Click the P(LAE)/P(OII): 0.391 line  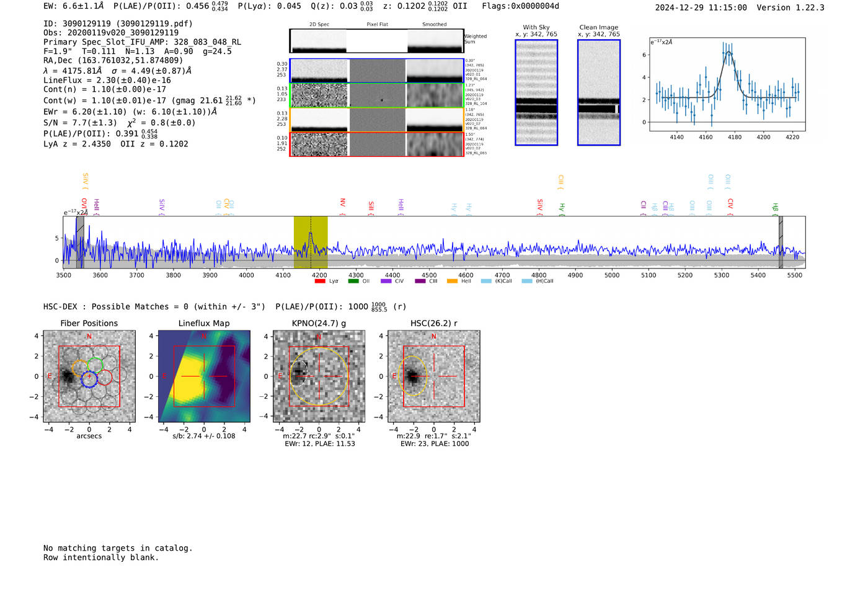(100, 133)
